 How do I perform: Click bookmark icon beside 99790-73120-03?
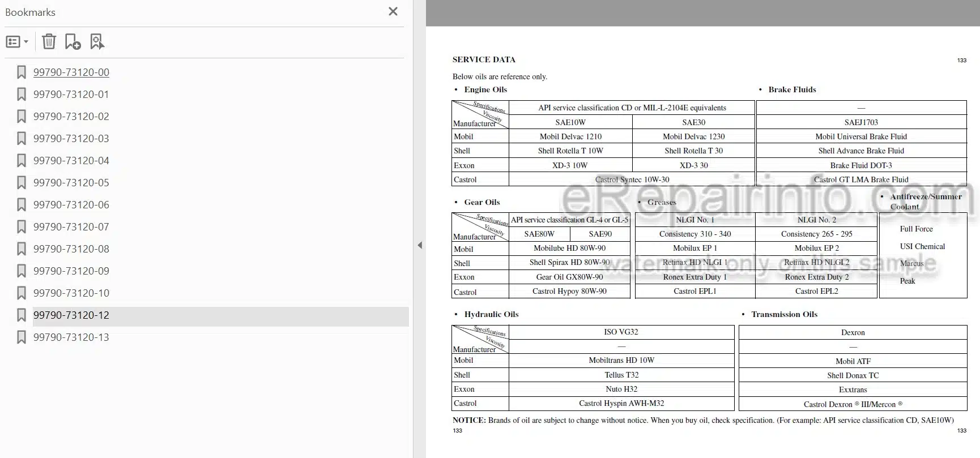(22, 139)
